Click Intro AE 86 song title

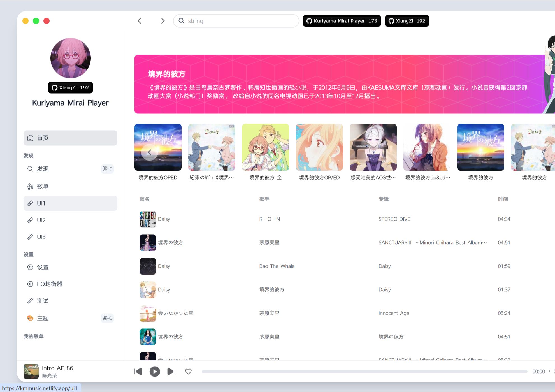coord(57,368)
